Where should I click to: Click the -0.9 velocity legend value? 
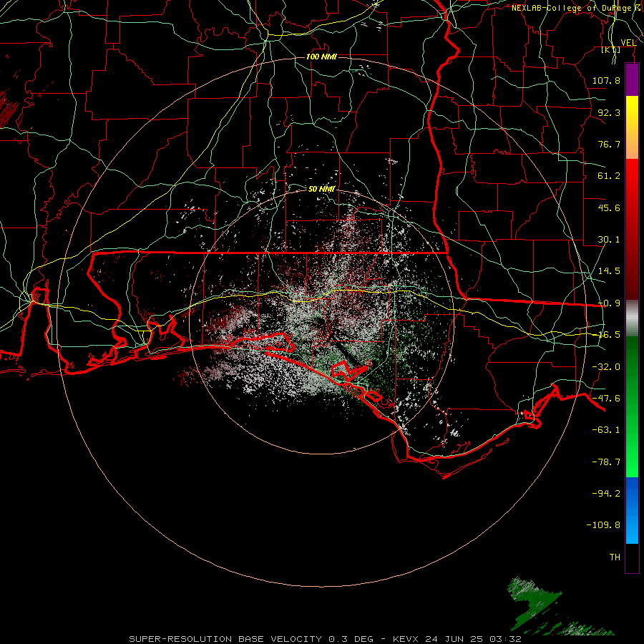click(x=609, y=303)
